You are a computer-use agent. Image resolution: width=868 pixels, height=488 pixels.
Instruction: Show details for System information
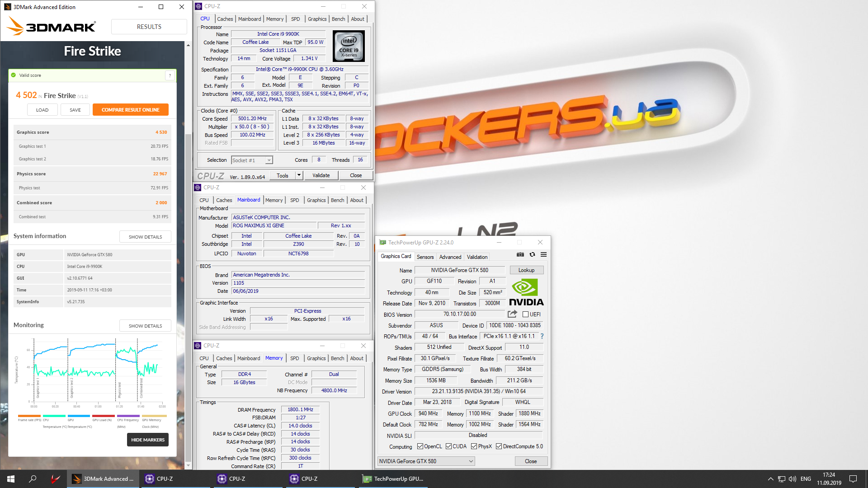click(x=145, y=237)
